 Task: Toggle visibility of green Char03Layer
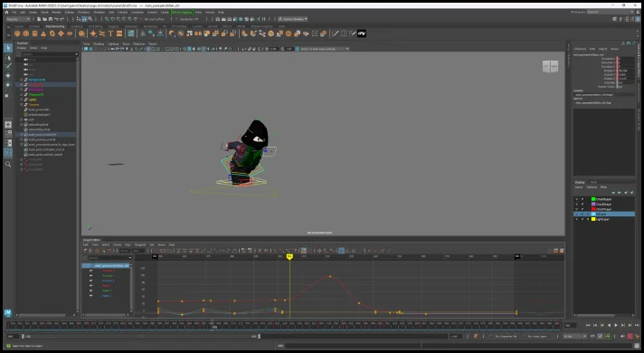577,199
